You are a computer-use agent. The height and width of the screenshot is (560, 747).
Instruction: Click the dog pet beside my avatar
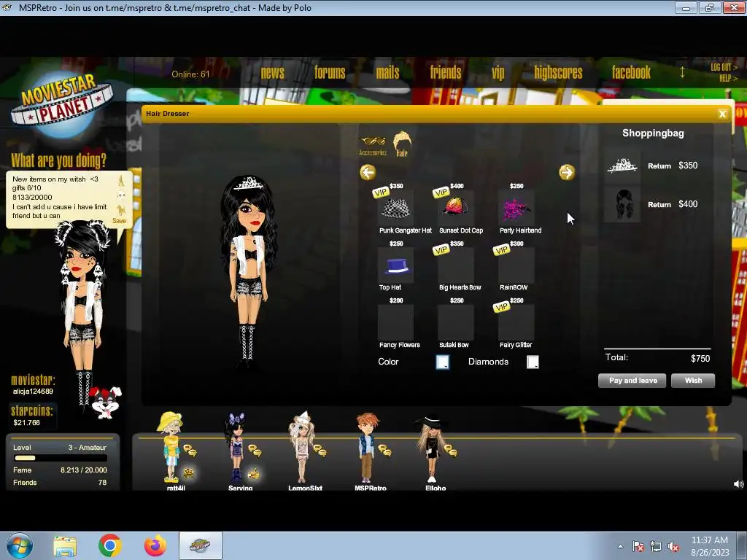point(106,402)
